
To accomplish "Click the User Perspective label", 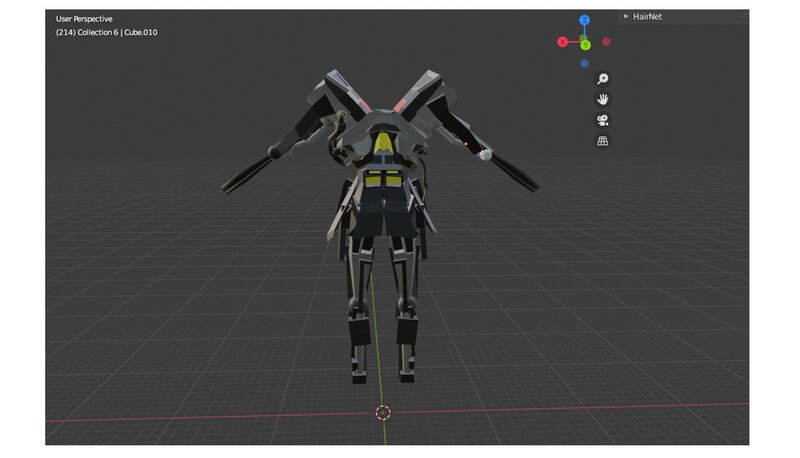I will coord(85,19).
